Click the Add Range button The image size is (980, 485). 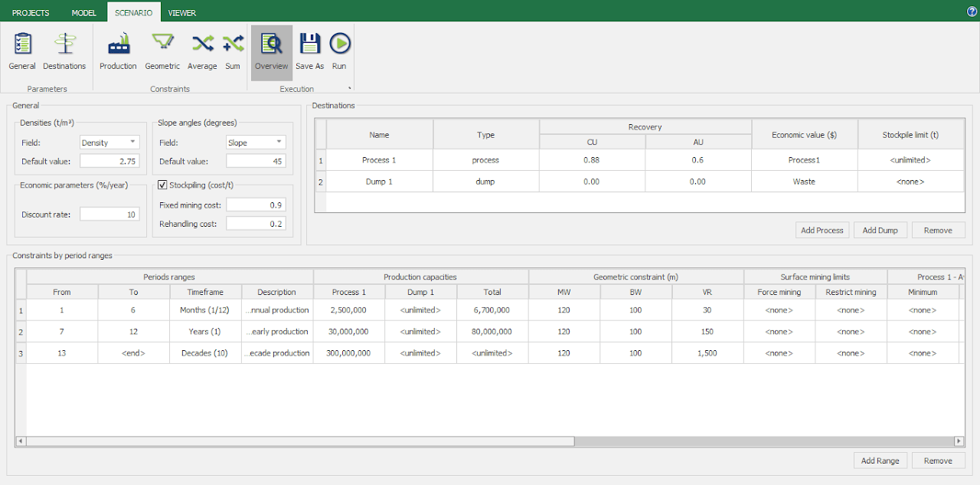click(880, 460)
